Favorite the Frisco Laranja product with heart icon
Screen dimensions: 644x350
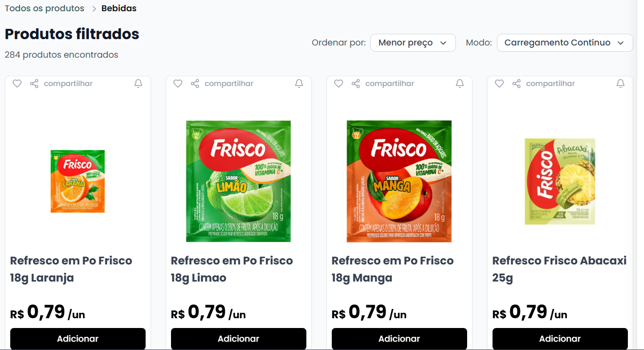click(x=17, y=84)
